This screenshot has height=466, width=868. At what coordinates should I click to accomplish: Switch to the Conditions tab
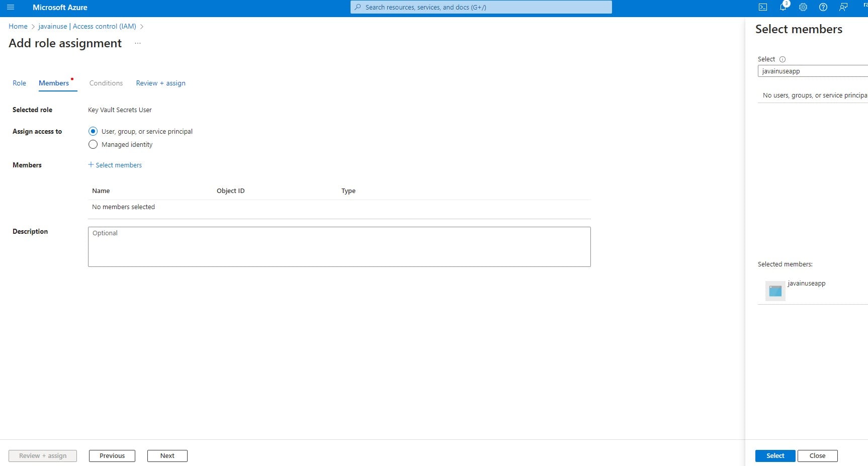(106, 83)
